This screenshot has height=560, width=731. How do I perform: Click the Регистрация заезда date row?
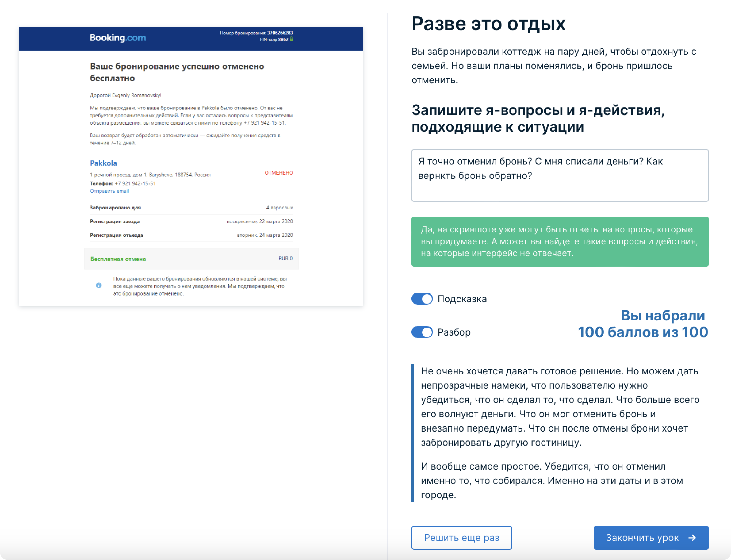coord(191,221)
